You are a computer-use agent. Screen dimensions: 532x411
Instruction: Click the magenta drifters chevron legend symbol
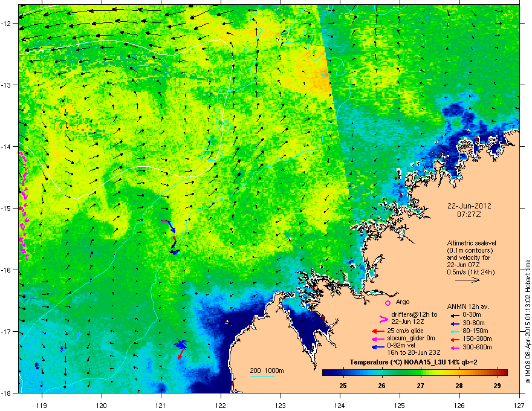tap(383, 319)
